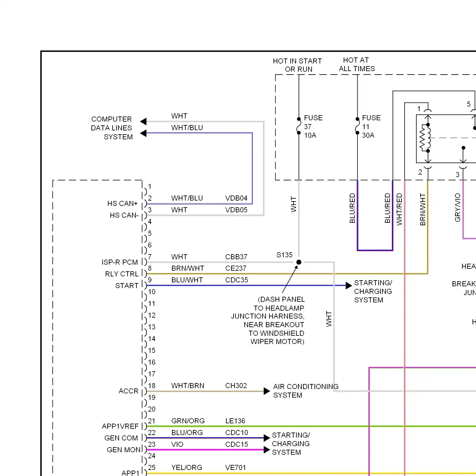Click arrowhead at end of VIO wire
The width and height of the screenshot is (476, 476).
[x=267, y=450]
